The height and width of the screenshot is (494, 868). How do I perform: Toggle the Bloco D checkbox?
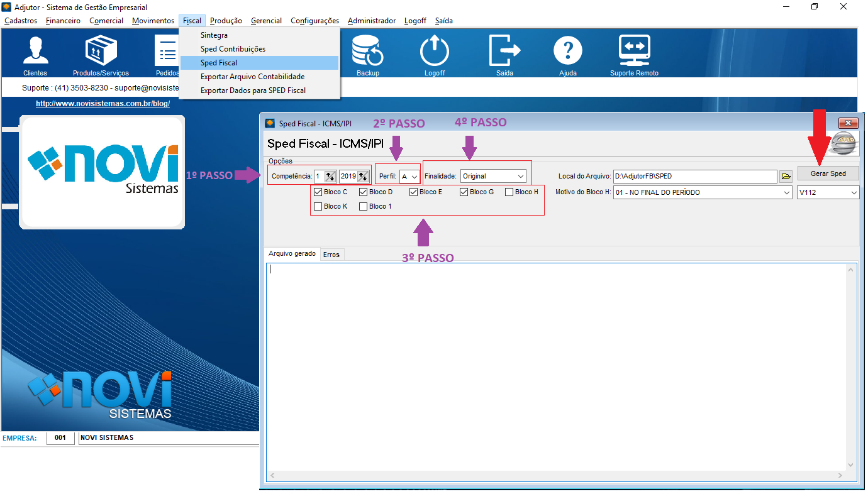363,192
